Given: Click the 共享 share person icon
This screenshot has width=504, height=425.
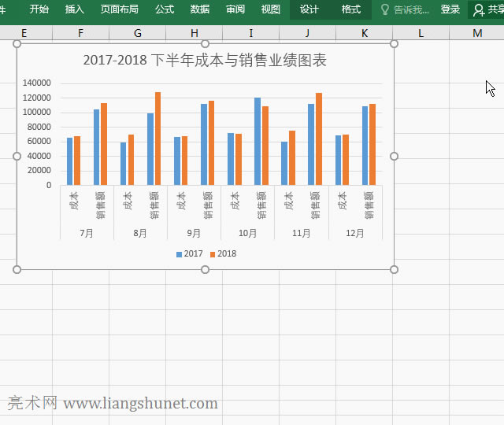Looking at the screenshot, I should (x=479, y=10).
